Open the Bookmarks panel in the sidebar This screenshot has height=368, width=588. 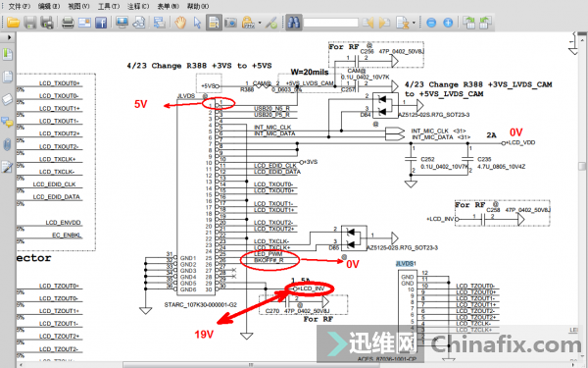tap(7, 54)
